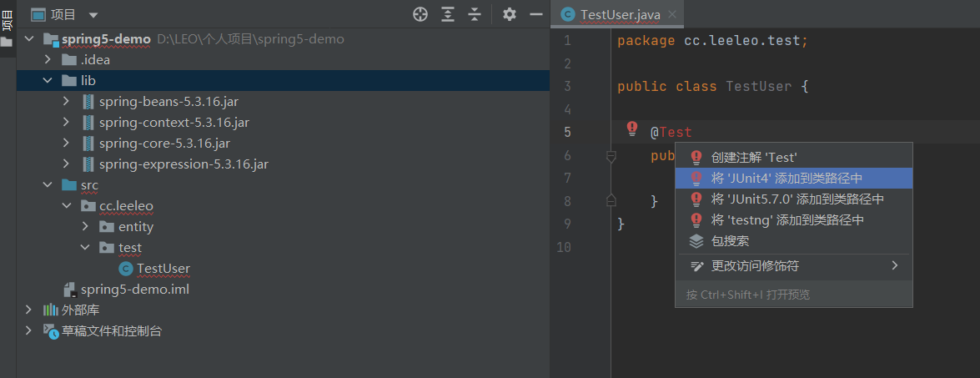Expand the .idea folder
The image size is (980, 378).
48,60
